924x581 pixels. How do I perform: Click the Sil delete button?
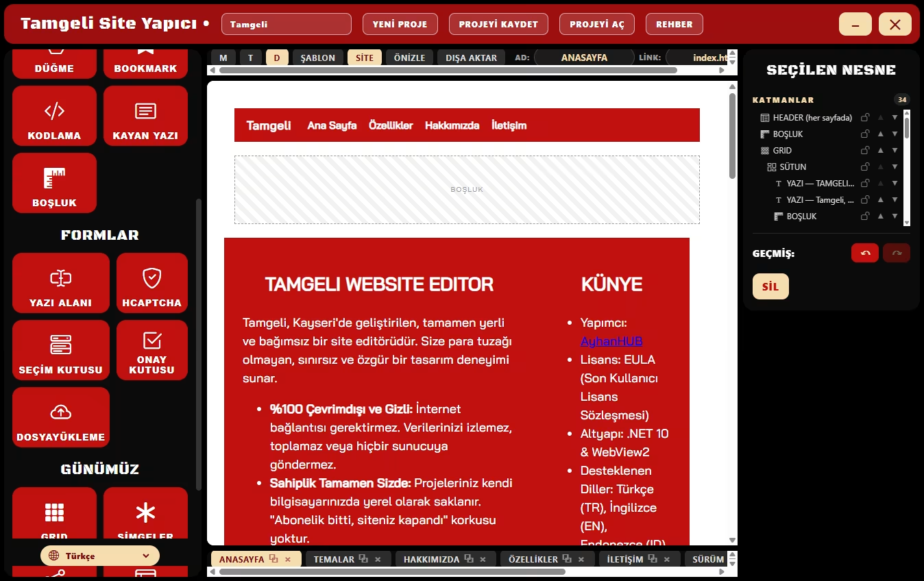tap(770, 286)
